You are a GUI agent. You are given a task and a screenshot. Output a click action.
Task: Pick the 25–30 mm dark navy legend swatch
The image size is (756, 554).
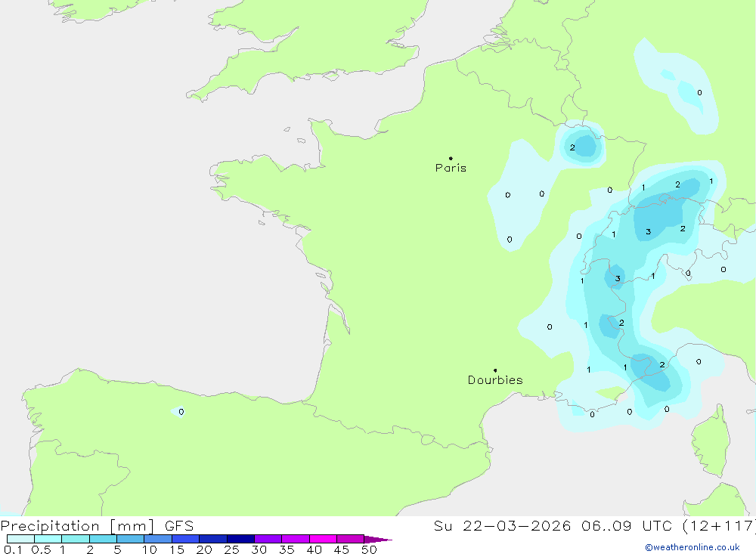(x=240, y=539)
